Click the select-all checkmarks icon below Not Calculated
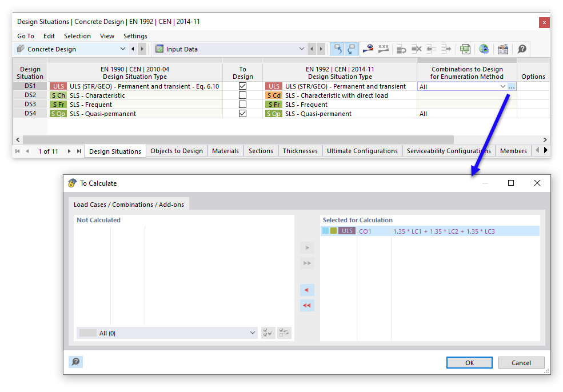Screen dimensions: 563x392 [x=268, y=333]
